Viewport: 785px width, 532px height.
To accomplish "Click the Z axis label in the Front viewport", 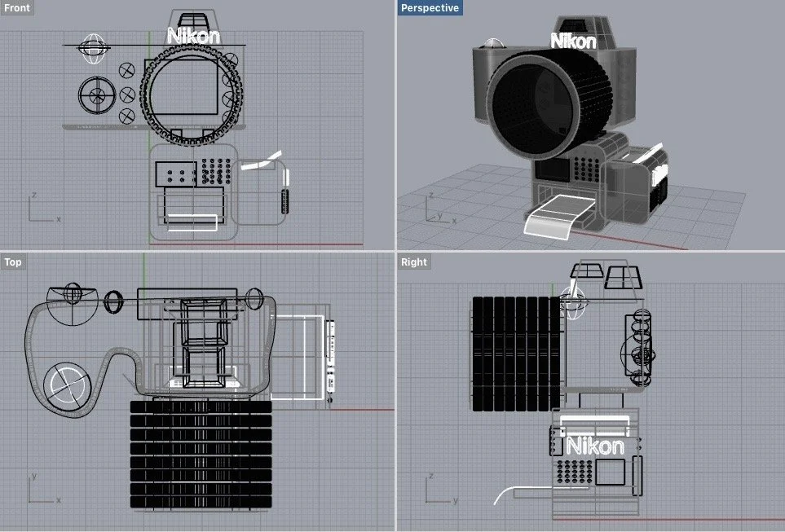I will [x=34, y=196].
